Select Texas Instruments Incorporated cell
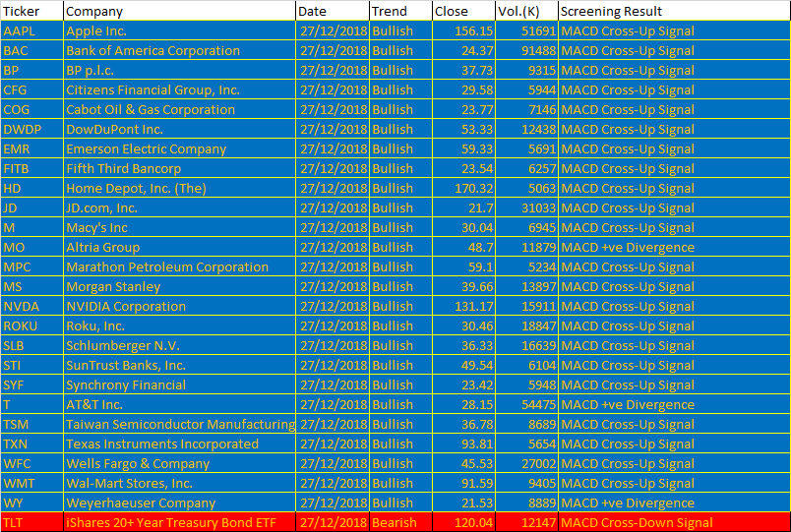This screenshot has width=791, height=532. (179, 443)
